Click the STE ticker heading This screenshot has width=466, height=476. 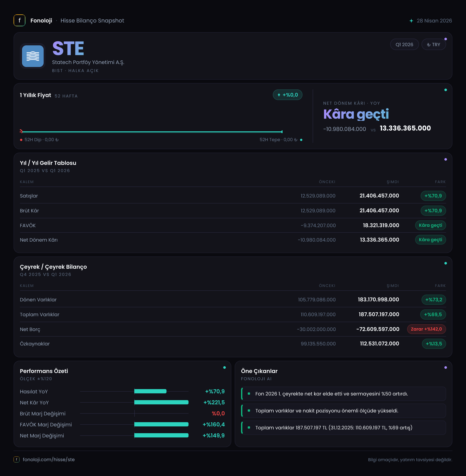[x=68, y=48]
